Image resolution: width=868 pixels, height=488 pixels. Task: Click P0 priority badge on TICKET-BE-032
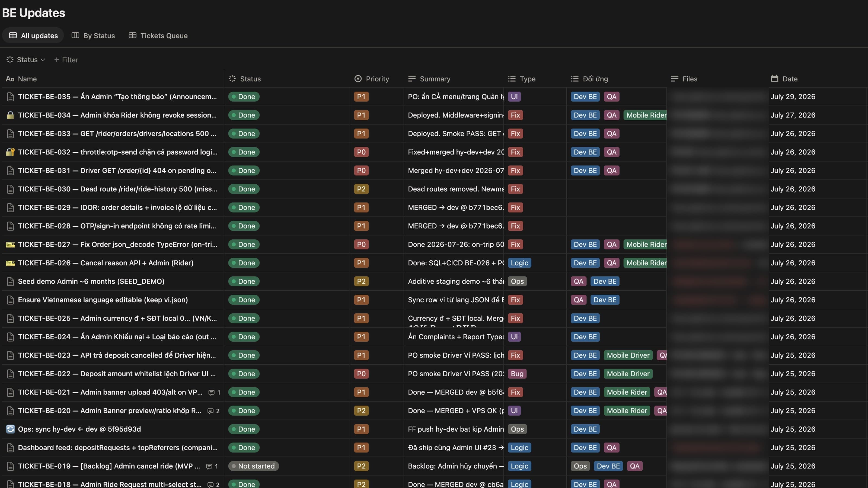click(x=361, y=152)
